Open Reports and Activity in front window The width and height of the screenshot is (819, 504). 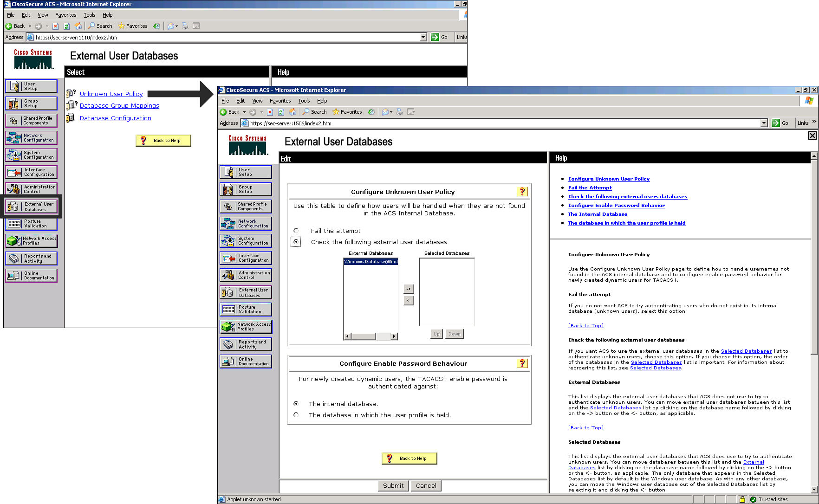point(246,344)
